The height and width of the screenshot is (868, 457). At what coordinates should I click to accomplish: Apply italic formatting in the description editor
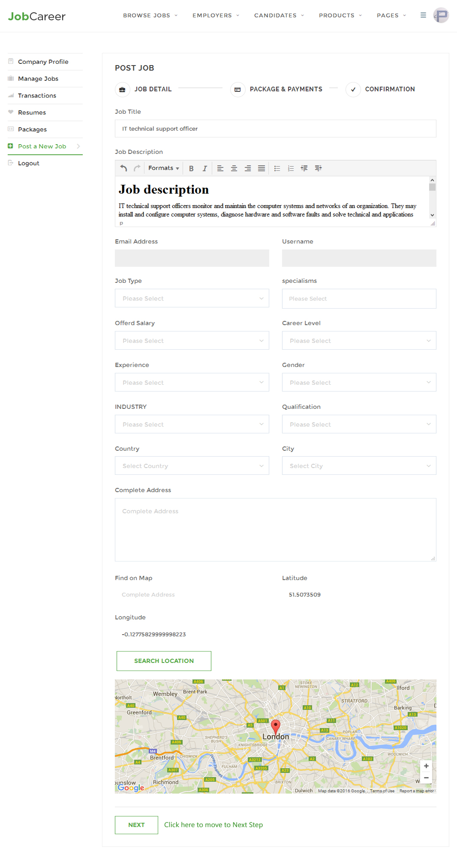(205, 168)
